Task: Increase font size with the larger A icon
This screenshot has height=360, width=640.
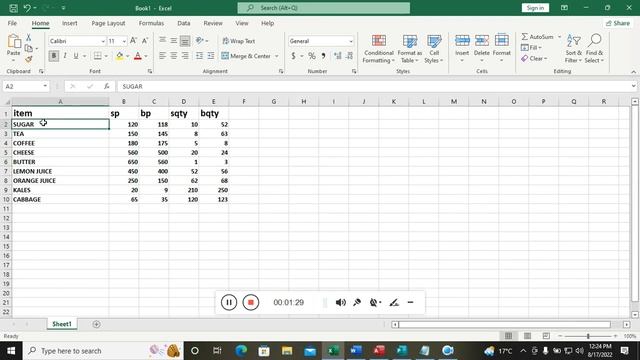Action: [x=133, y=41]
